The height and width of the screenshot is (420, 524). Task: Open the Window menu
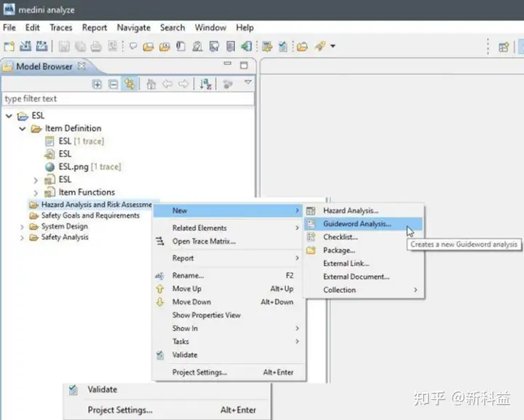point(210,28)
